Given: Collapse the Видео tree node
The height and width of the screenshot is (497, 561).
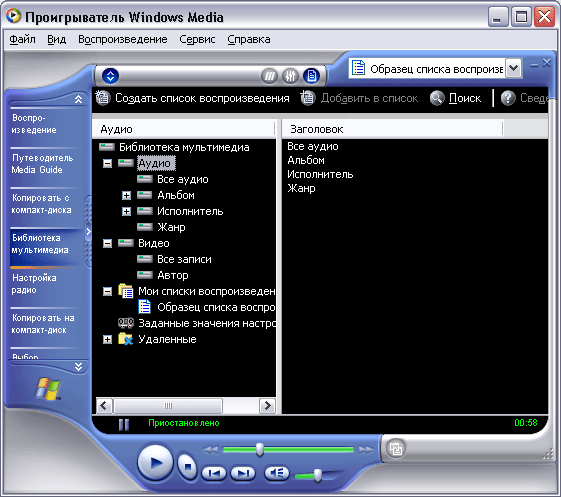Looking at the screenshot, I should 107,243.
